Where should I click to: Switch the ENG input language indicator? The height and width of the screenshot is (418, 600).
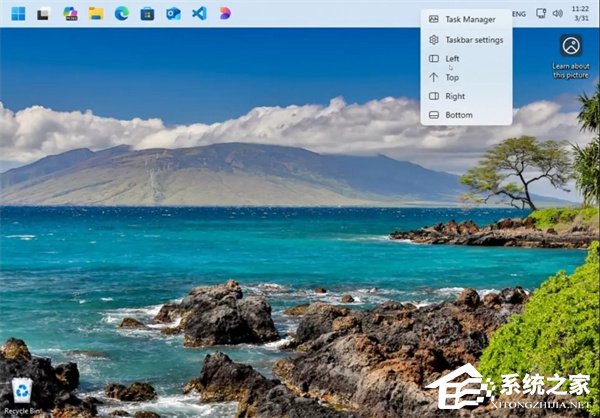point(519,14)
